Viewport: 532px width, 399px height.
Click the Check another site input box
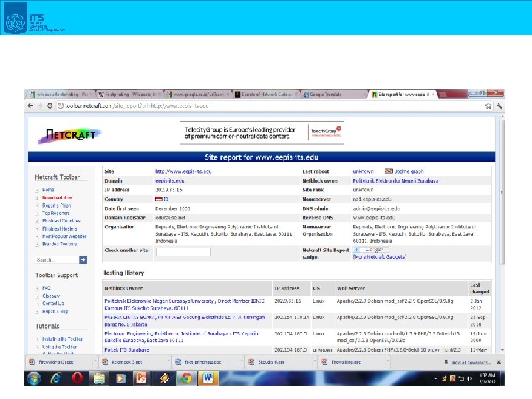pos(183,251)
